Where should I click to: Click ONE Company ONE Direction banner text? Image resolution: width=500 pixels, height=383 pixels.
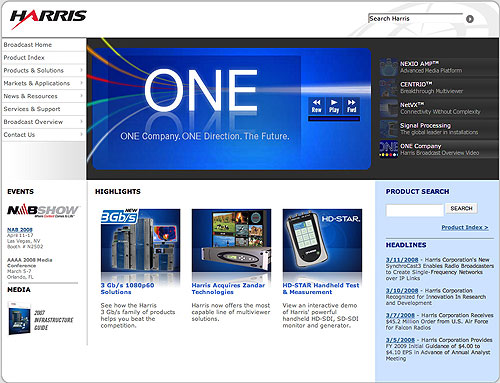pyautogui.click(x=205, y=136)
